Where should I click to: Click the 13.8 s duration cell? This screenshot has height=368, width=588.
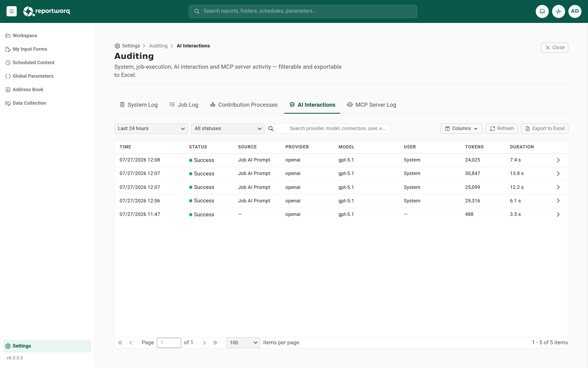coord(517,174)
